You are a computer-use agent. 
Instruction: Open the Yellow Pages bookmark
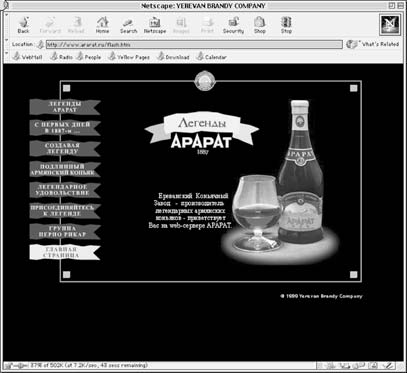129,57
